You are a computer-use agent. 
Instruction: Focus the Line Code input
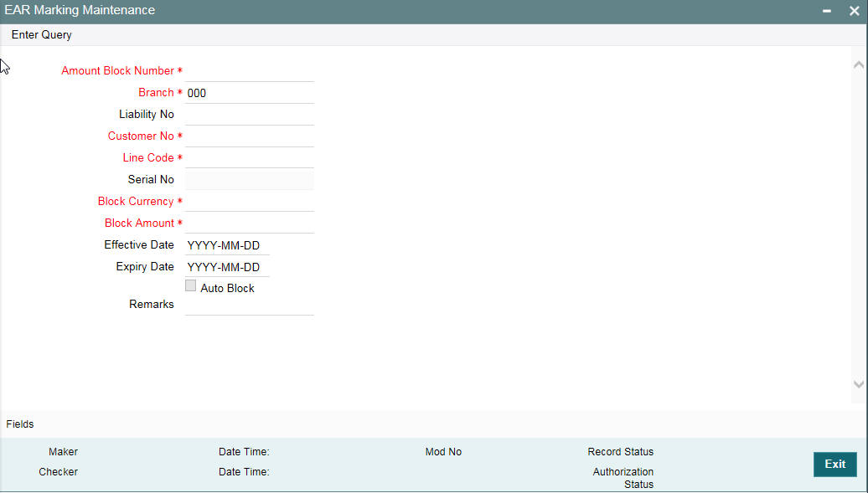coord(249,157)
